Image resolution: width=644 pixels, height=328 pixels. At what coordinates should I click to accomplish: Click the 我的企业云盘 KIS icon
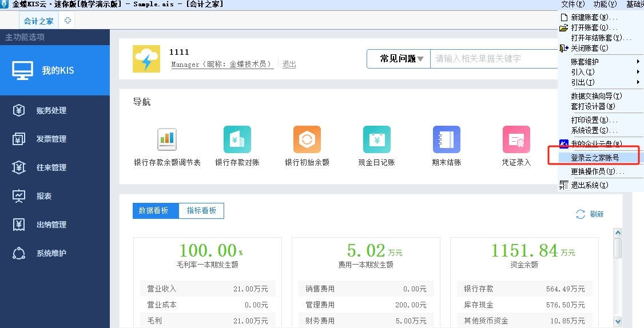click(x=564, y=143)
